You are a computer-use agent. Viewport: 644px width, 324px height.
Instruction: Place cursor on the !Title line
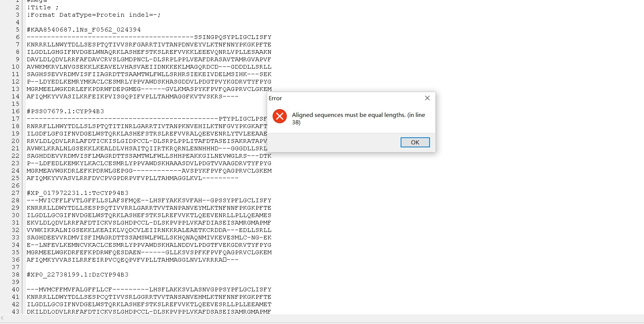coord(43,7)
